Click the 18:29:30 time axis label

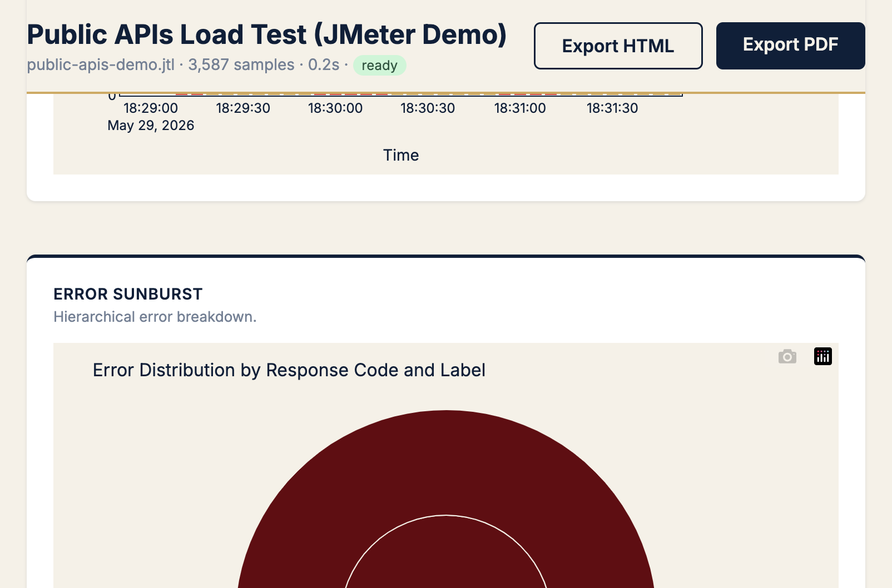coord(243,108)
